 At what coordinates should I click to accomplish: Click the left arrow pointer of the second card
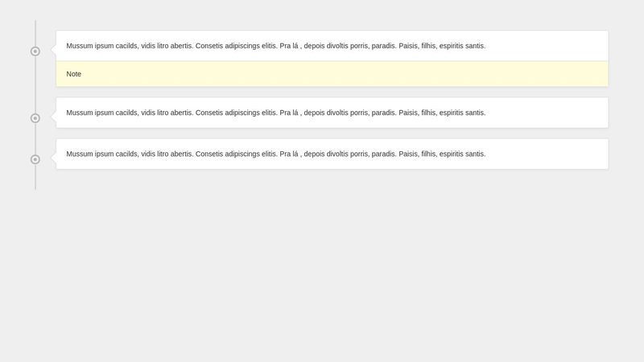[53, 117]
